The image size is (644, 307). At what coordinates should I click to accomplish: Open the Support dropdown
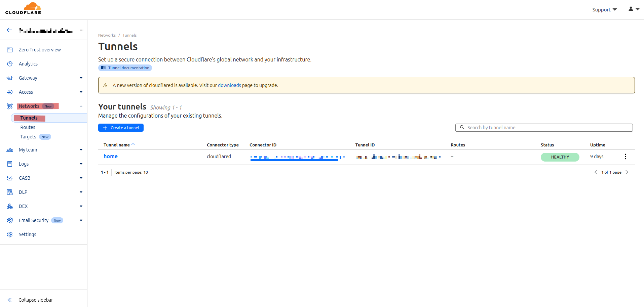pos(604,10)
